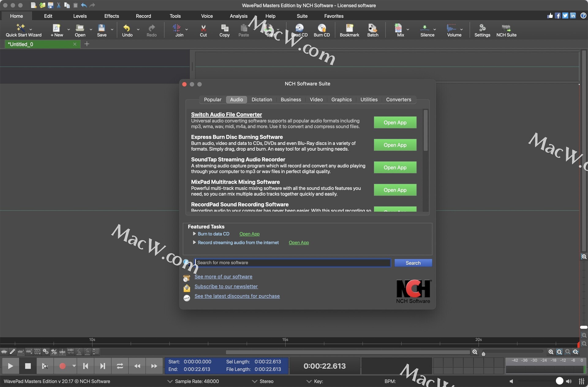Click the Bookmark toolbar icon

[349, 28]
